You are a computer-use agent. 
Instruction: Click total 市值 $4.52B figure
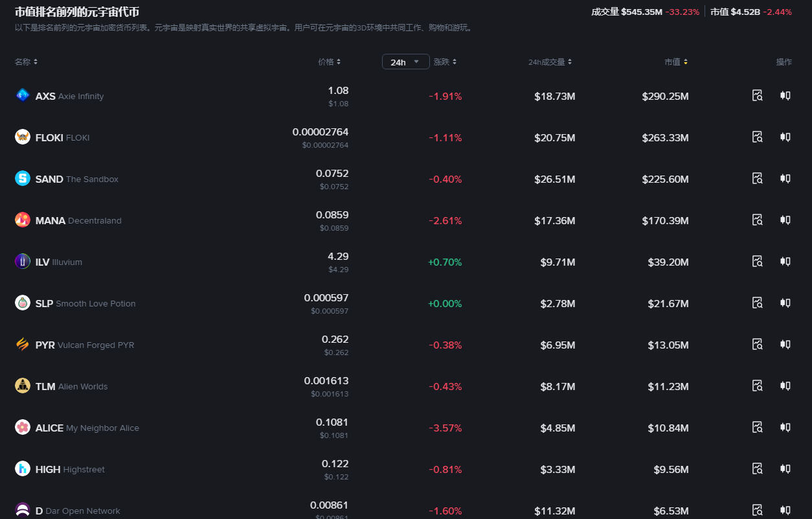pos(745,12)
